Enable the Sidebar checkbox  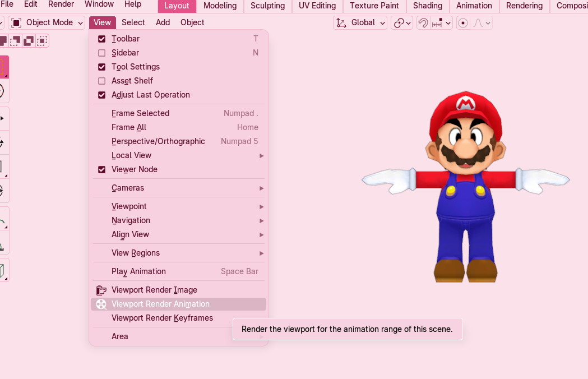tap(101, 53)
